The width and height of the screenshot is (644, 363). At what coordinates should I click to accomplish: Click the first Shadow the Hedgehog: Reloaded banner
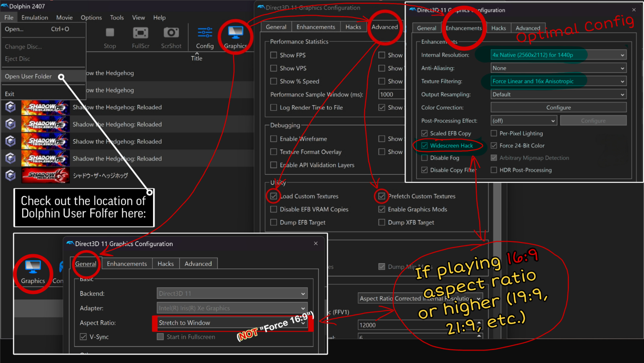pyautogui.click(x=45, y=107)
